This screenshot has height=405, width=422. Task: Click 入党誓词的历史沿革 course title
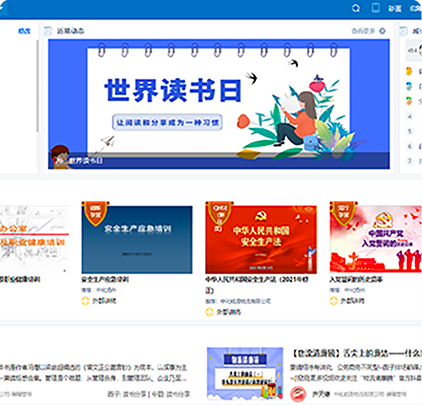coord(356,279)
